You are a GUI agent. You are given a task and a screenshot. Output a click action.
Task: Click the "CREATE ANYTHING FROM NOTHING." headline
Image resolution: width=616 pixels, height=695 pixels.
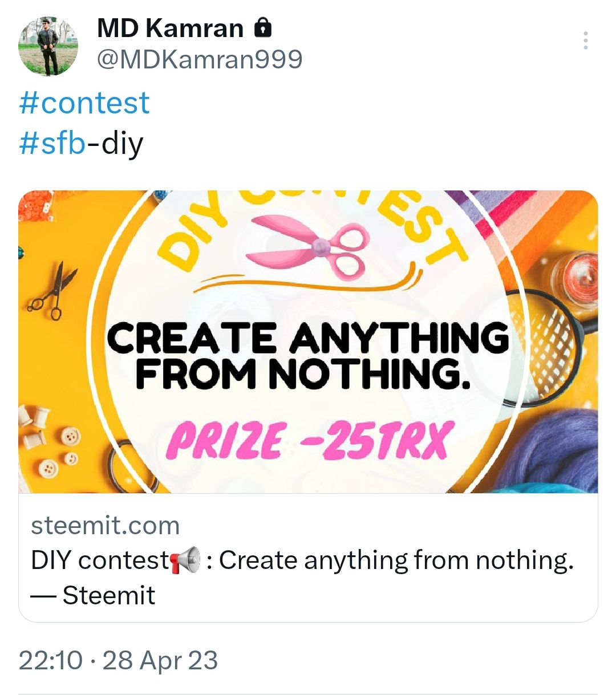point(307,355)
